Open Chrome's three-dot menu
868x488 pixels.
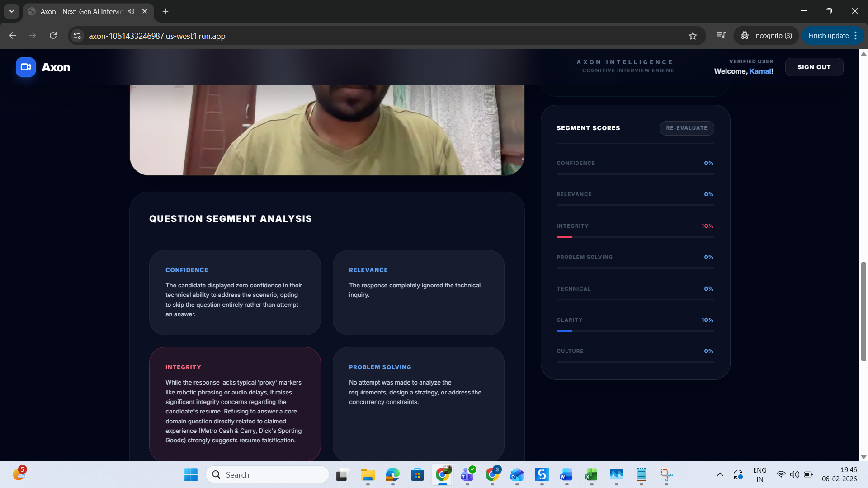click(856, 36)
